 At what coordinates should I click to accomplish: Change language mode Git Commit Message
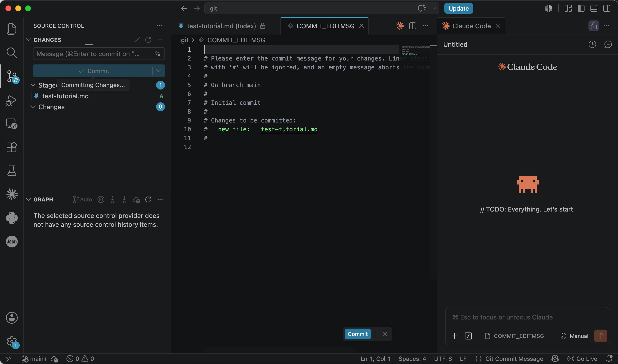click(x=514, y=359)
